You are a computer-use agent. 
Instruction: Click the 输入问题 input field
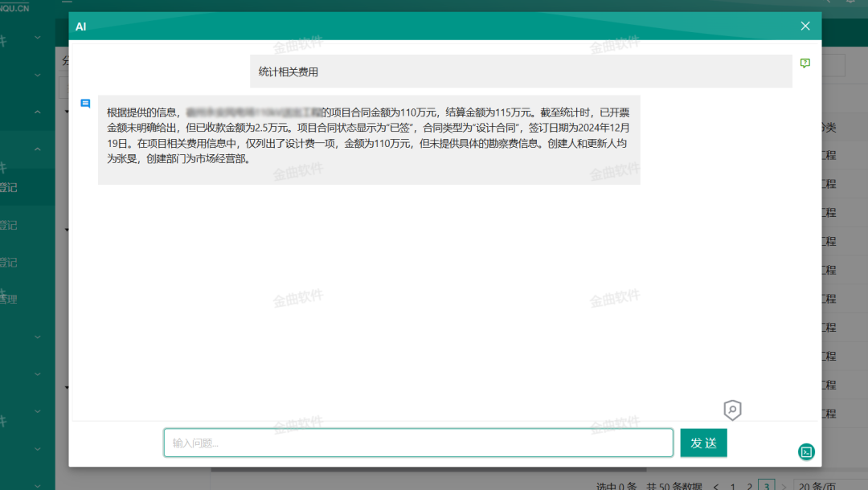418,443
